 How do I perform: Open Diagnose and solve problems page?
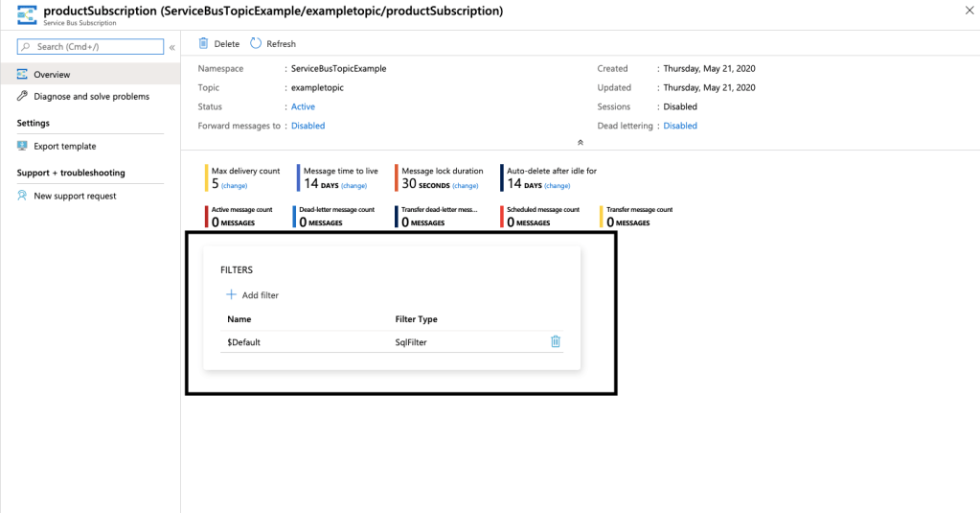(91, 97)
